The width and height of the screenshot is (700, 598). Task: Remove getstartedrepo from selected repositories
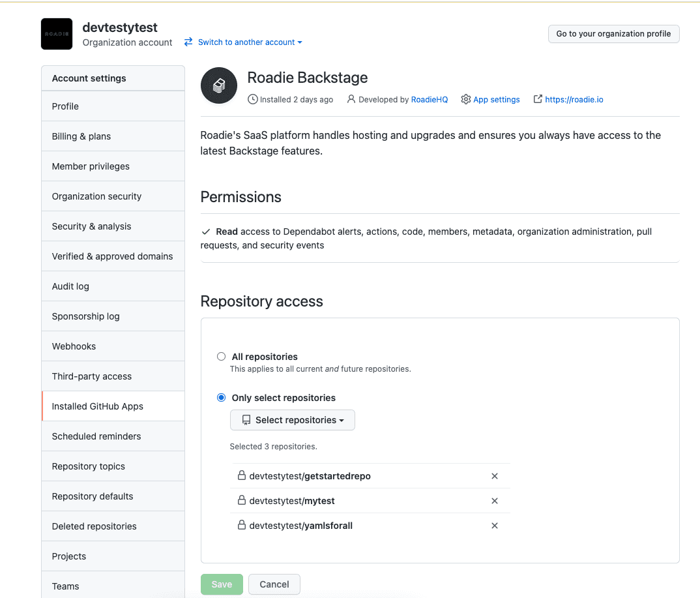tap(495, 476)
